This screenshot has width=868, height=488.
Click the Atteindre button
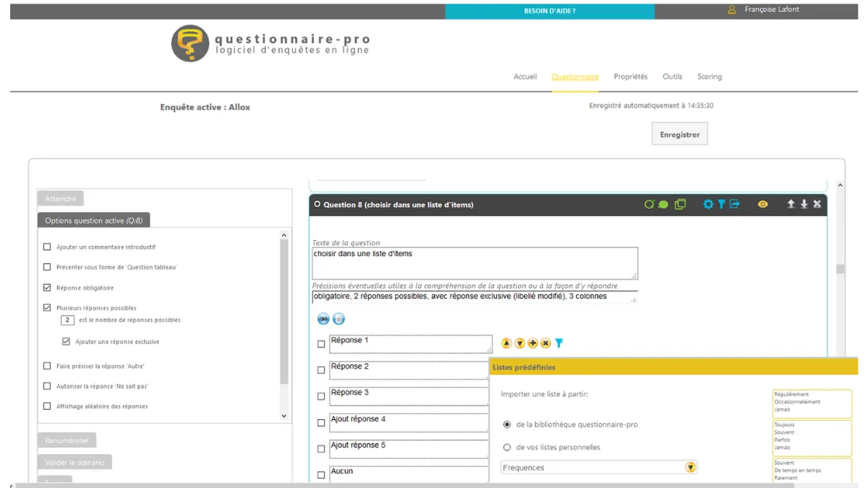(x=61, y=198)
